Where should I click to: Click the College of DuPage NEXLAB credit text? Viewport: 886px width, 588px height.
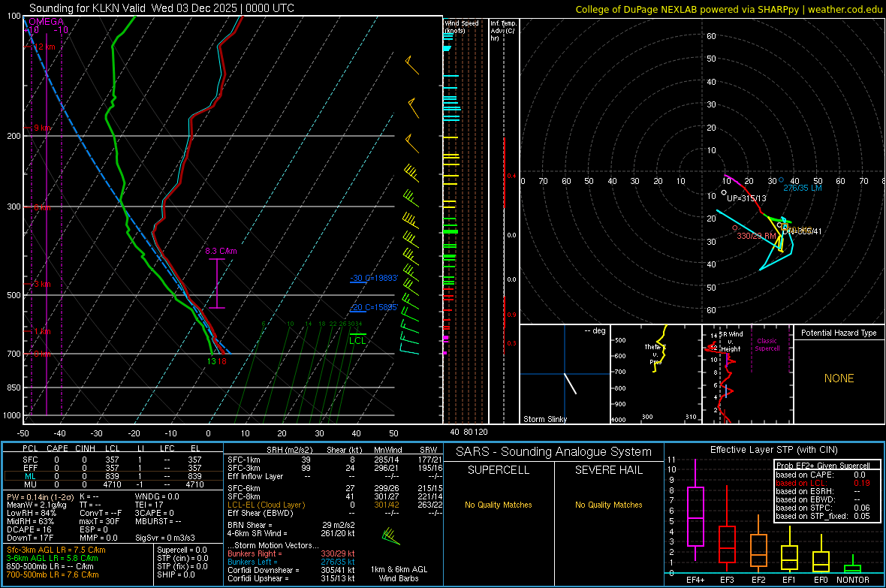728,9
